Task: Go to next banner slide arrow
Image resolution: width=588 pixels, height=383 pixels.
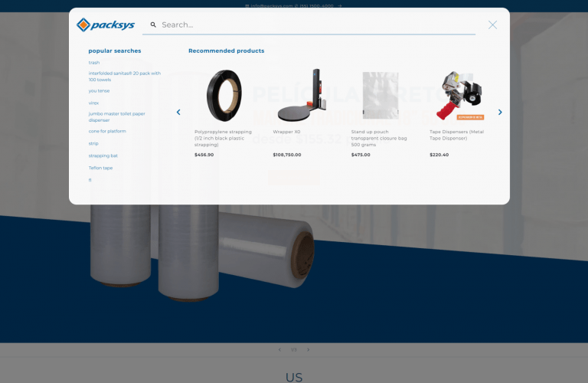Action: (309, 349)
